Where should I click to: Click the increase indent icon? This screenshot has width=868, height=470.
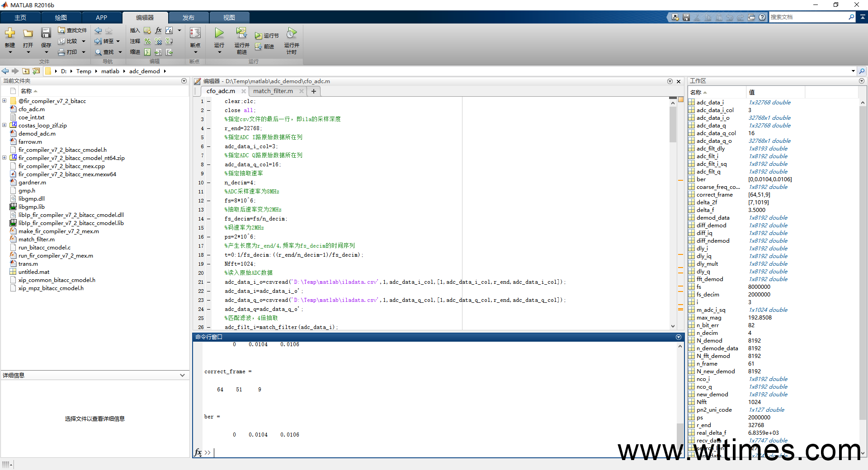158,52
